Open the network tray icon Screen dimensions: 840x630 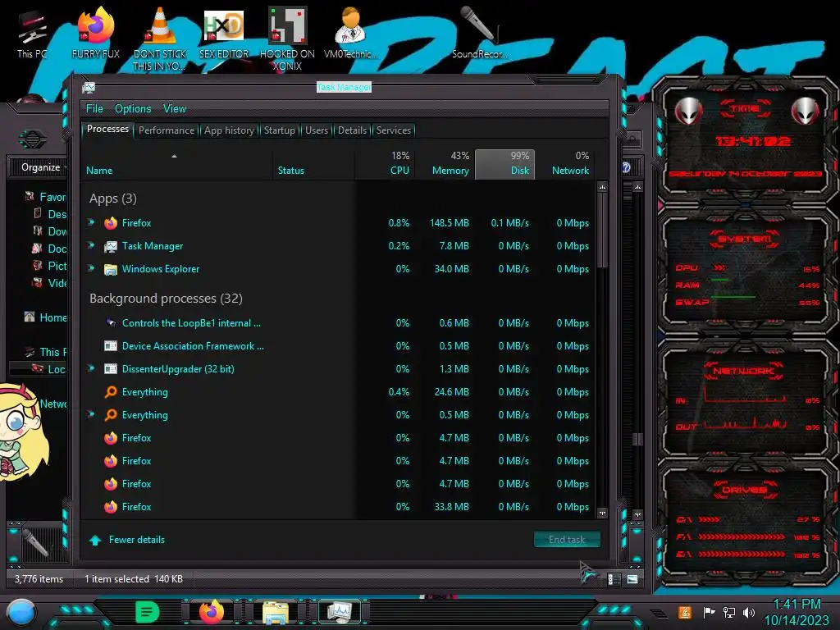pyautogui.click(x=728, y=612)
